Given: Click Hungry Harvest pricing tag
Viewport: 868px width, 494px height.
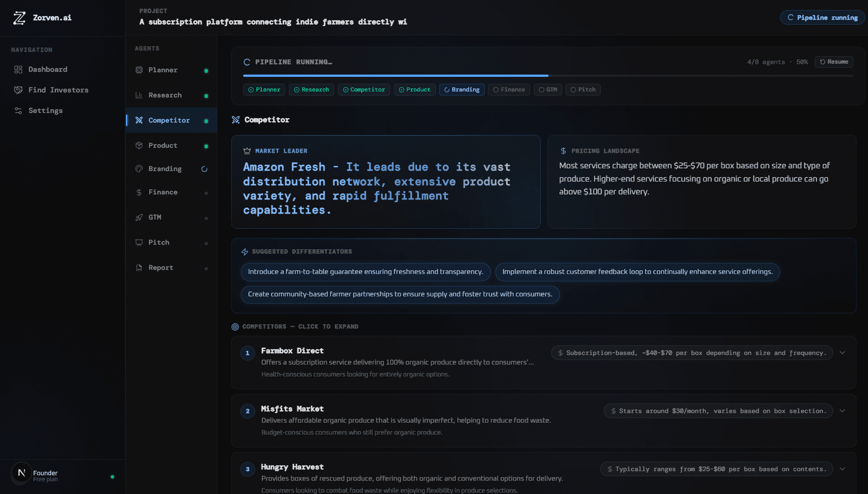Looking at the screenshot, I should pyautogui.click(x=716, y=469).
